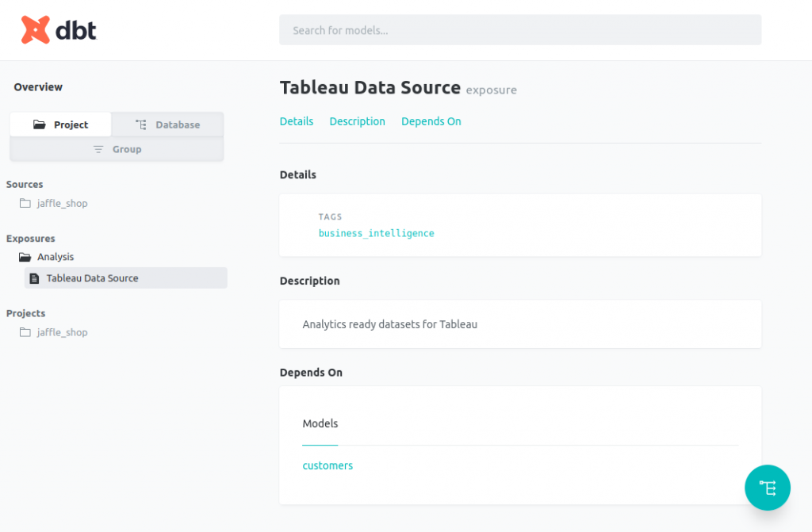Switch to the Database tab
Image resolution: width=812 pixels, height=532 pixels.
click(167, 124)
